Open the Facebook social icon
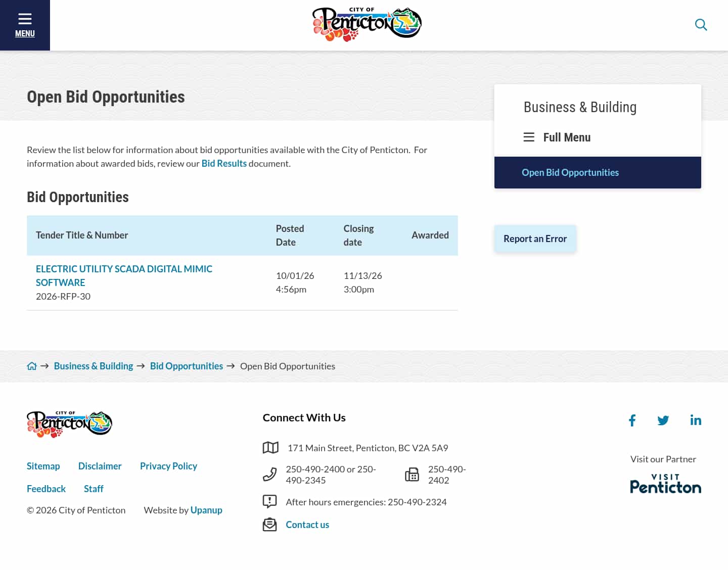 point(632,420)
